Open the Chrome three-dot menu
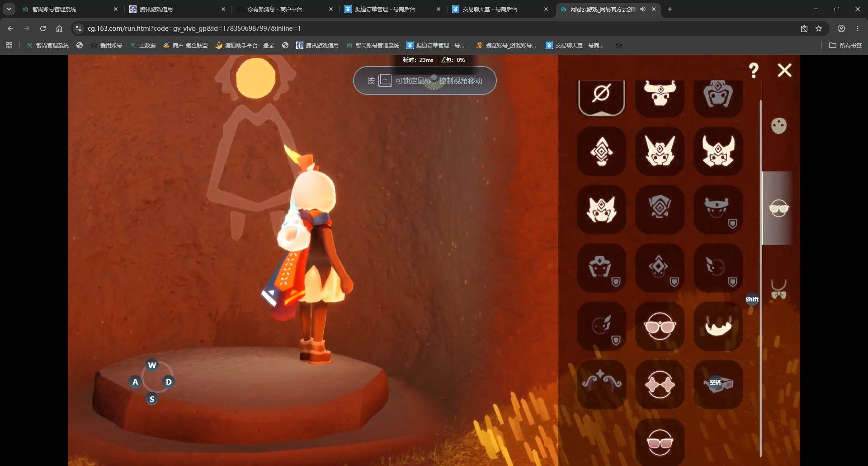The image size is (868, 466). pyautogui.click(x=858, y=28)
